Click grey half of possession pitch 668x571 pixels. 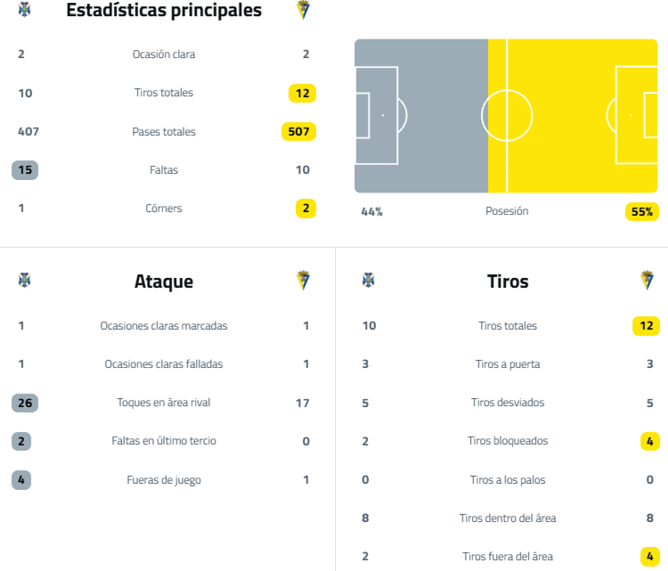pyautogui.click(x=421, y=116)
